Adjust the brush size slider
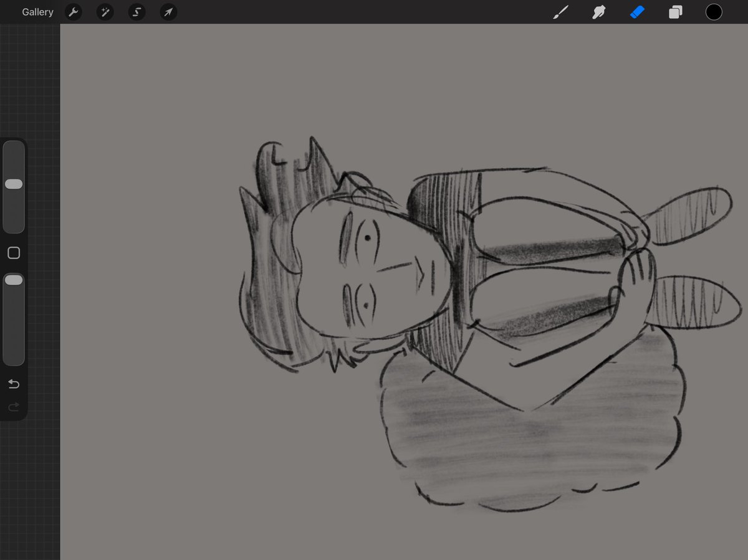The image size is (748, 560). click(x=14, y=187)
